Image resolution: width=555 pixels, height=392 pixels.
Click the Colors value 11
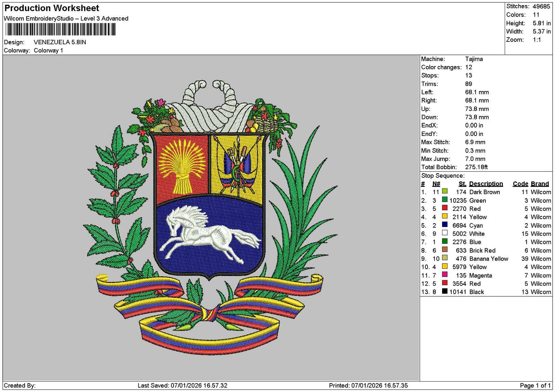coord(536,15)
